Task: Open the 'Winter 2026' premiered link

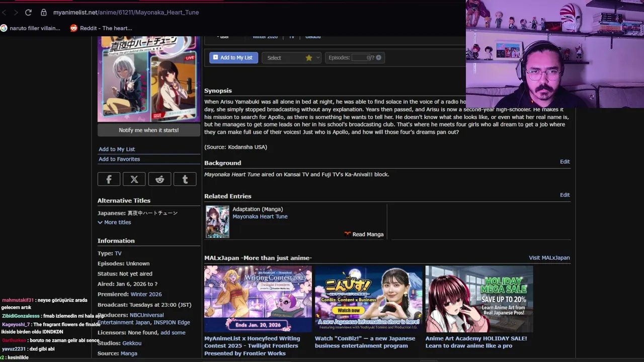Action: 146,294
